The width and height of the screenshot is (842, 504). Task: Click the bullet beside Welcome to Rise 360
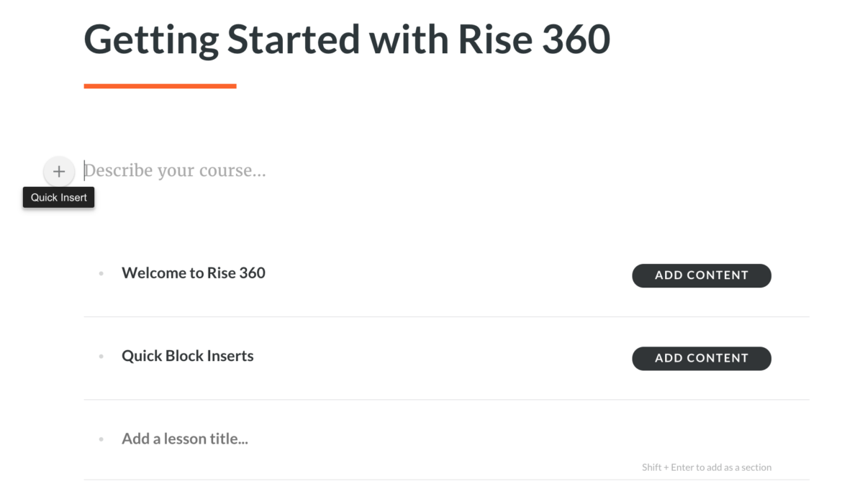pos(101,274)
